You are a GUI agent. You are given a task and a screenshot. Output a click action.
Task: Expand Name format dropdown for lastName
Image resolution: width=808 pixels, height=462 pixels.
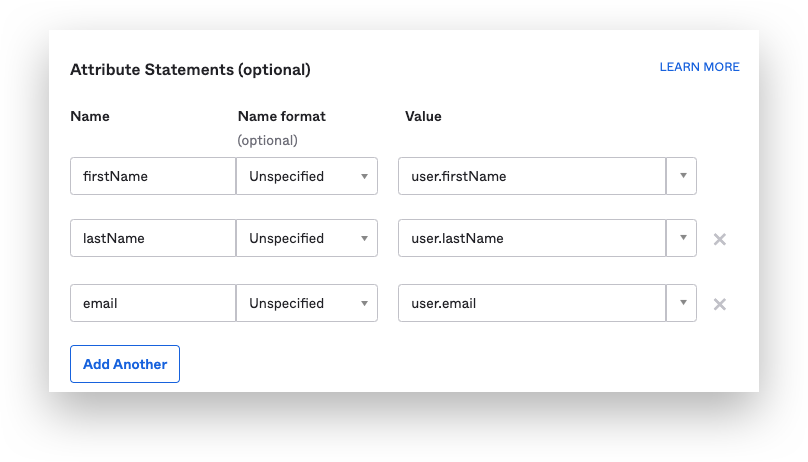[306, 238]
